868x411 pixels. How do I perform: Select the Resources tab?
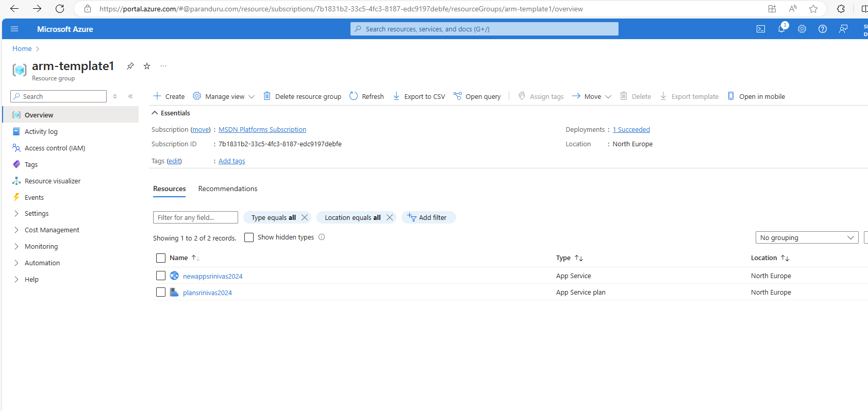[170, 189]
